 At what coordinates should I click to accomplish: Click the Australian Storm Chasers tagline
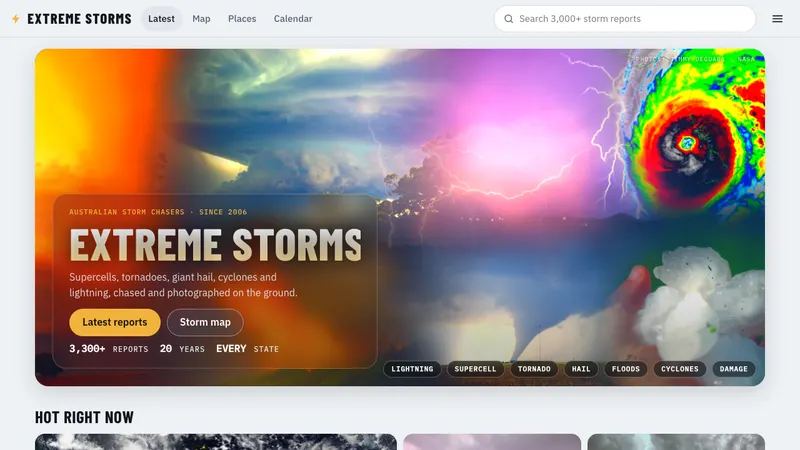tap(158, 212)
